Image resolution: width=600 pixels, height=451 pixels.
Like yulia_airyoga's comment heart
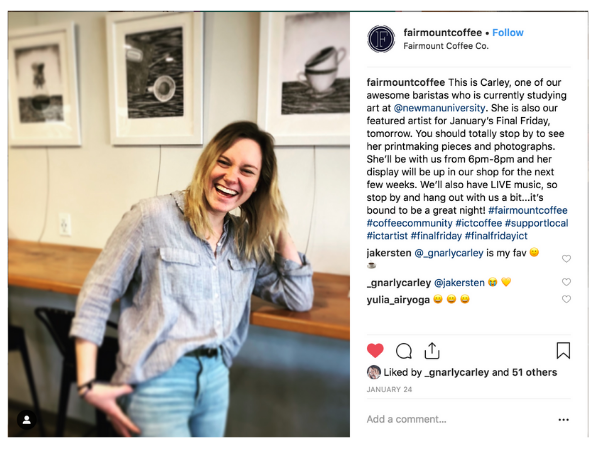[x=566, y=299]
